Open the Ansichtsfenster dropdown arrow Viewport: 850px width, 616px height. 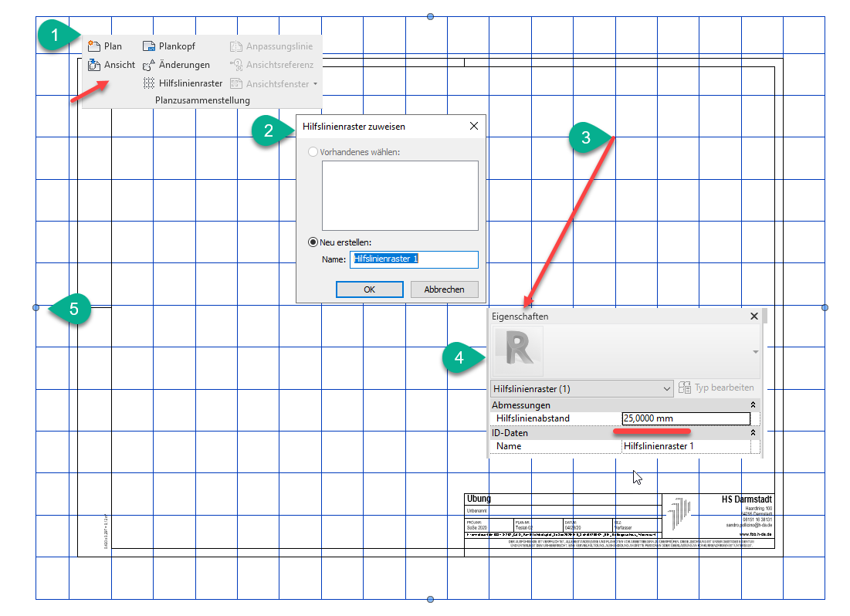(315, 84)
